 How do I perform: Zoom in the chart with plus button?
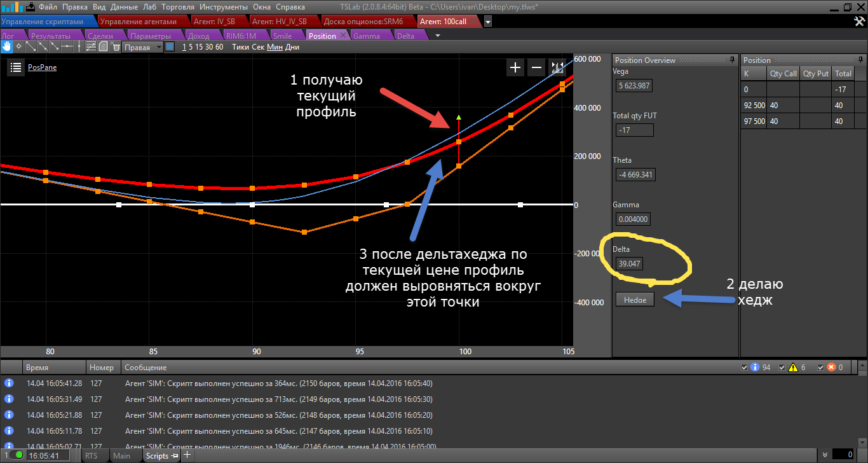(x=515, y=67)
